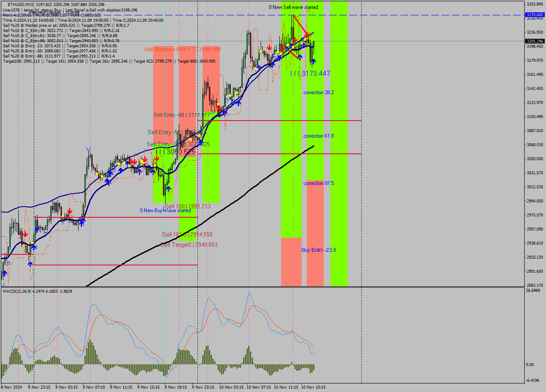Click the 2920.130 price axis value
Screen dimensions: 546x392
(x=535, y=257)
